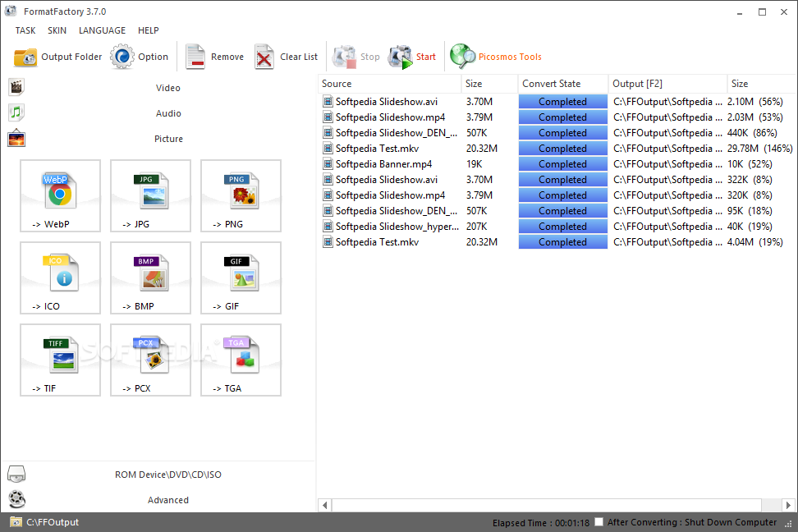Click the horizontal scrollbar right arrow
The height and width of the screenshot is (532, 798).
click(x=788, y=505)
